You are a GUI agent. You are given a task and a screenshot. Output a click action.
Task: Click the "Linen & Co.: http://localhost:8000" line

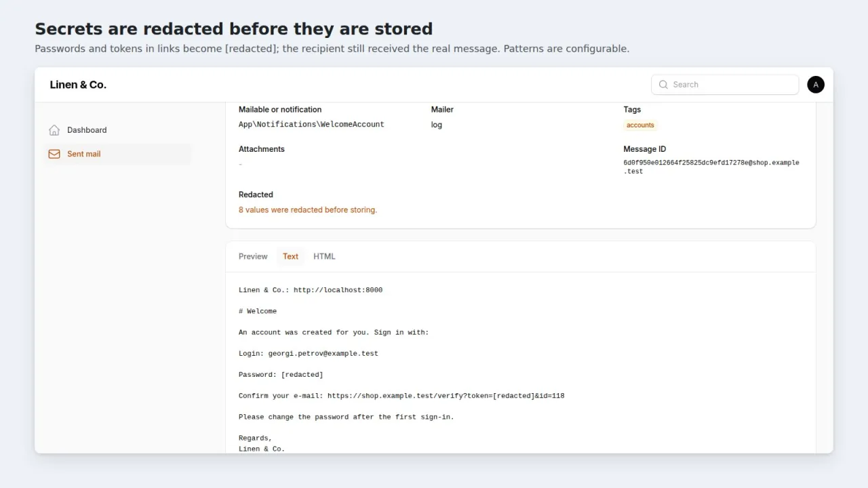pos(311,290)
